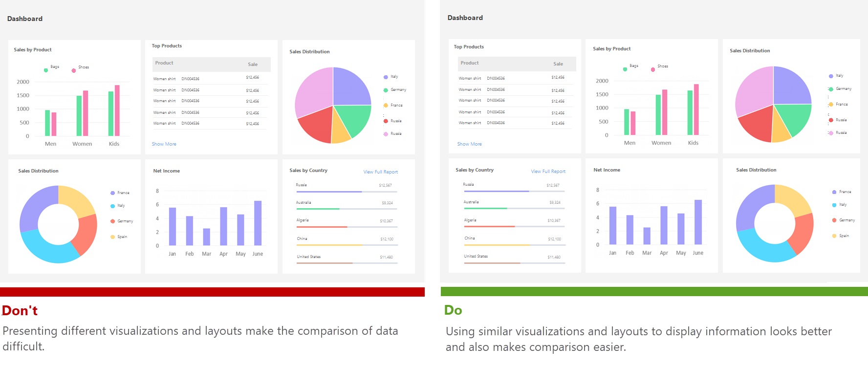
Task: Click the green Germany legend dot in the Do pie chart
Action: click(x=831, y=89)
